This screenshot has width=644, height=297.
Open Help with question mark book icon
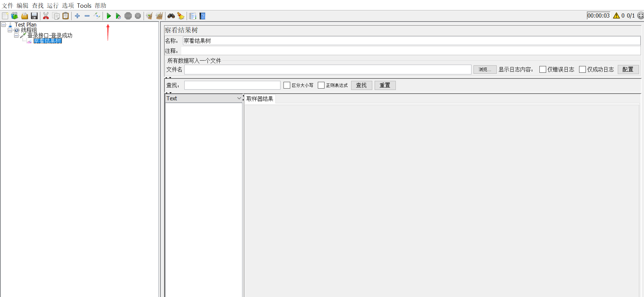202,16
